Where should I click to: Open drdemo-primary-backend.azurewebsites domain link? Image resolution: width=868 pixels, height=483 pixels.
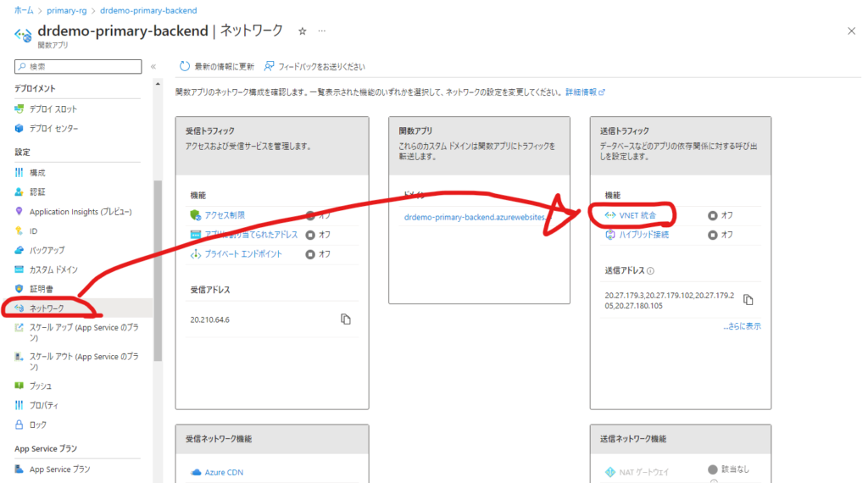point(475,218)
